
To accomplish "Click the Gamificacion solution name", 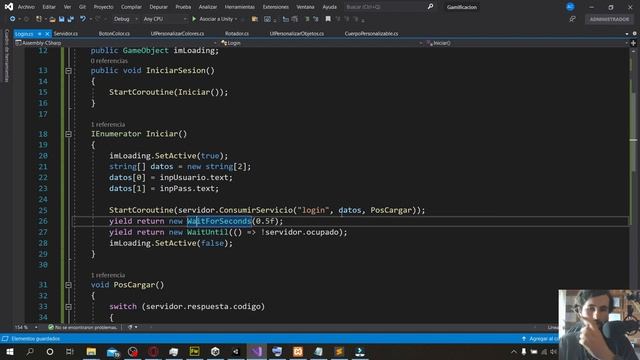I will click(462, 7).
